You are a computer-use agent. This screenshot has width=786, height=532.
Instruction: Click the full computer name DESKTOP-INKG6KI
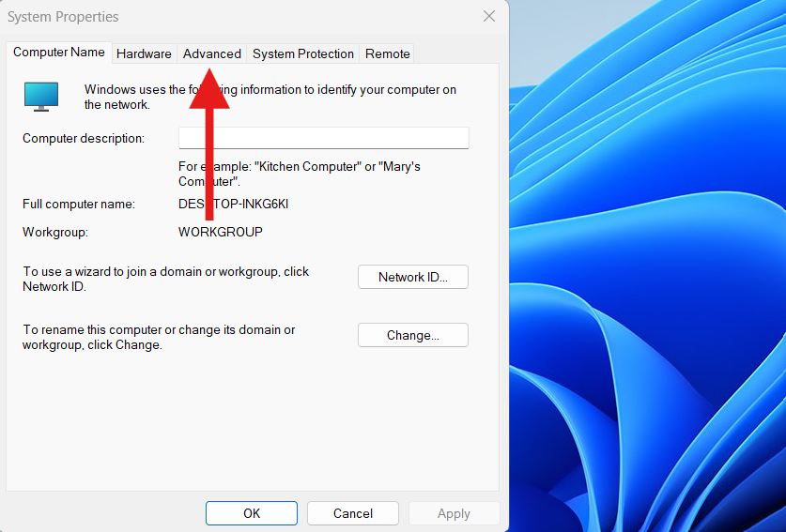(x=233, y=204)
